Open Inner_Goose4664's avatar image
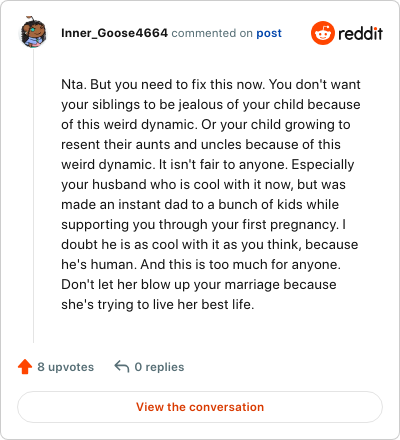400x440 pixels. click(33, 33)
